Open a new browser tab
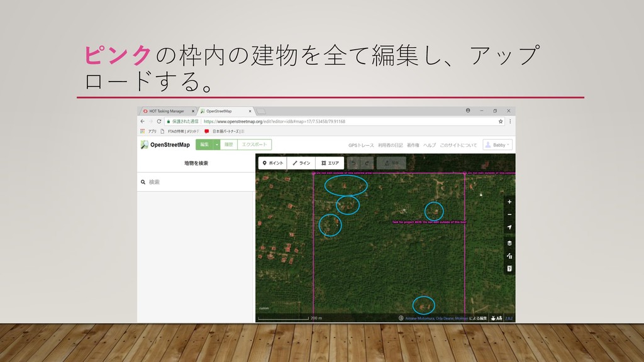 [261, 111]
